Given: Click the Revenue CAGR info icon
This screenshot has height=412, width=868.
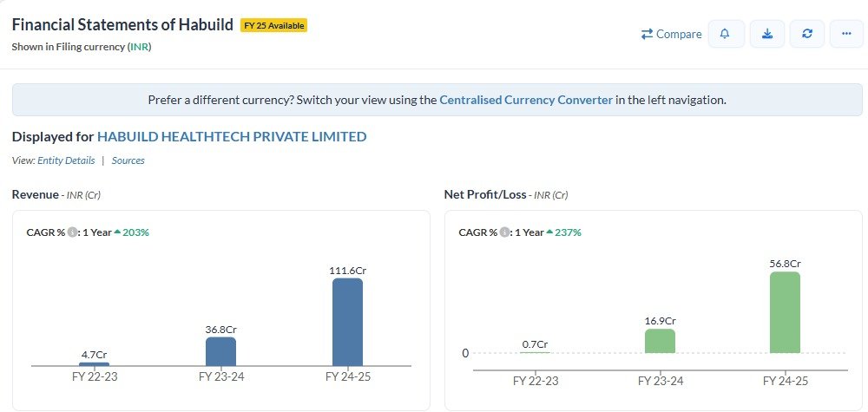Looking at the screenshot, I should point(71,232).
